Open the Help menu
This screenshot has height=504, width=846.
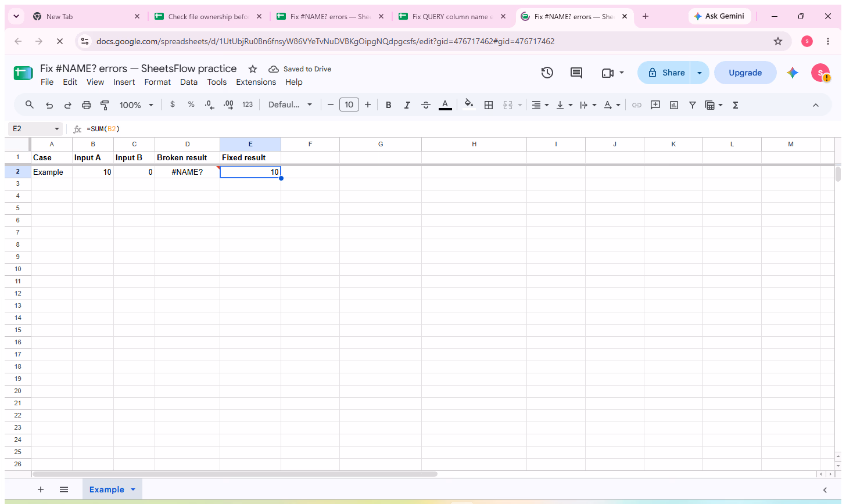tap(294, 82)
